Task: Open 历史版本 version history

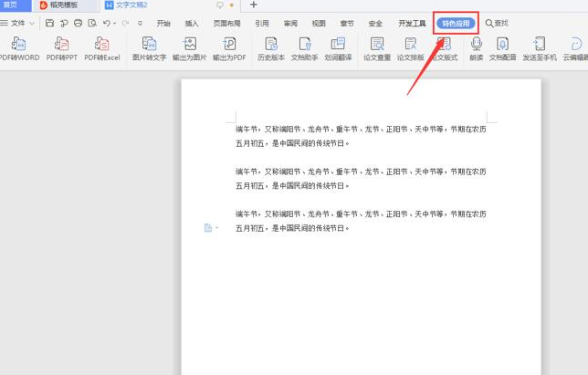Action: click(x=271, y=49)
